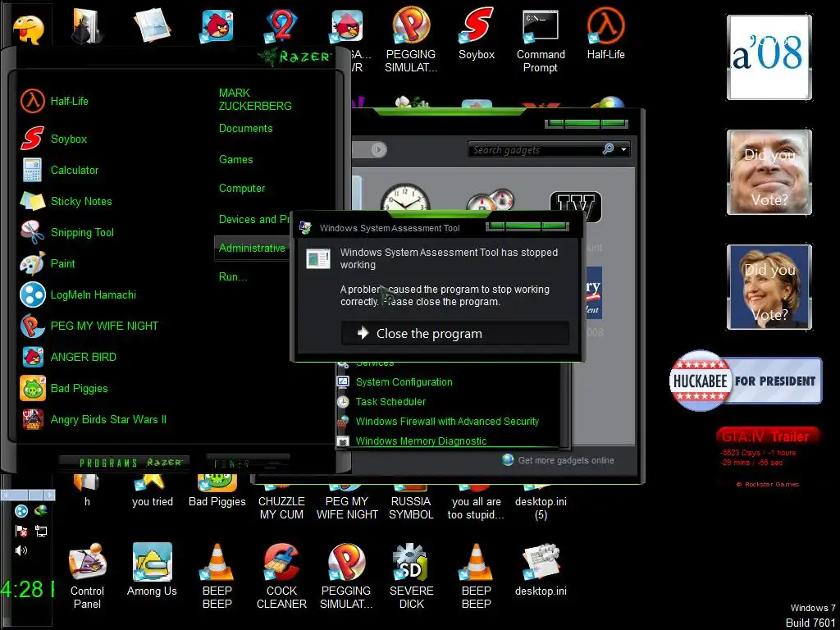Viewport: 840px width, 630px height.
Task: Click the taskbar toolbar right scroll arrow
Action: 49,495
